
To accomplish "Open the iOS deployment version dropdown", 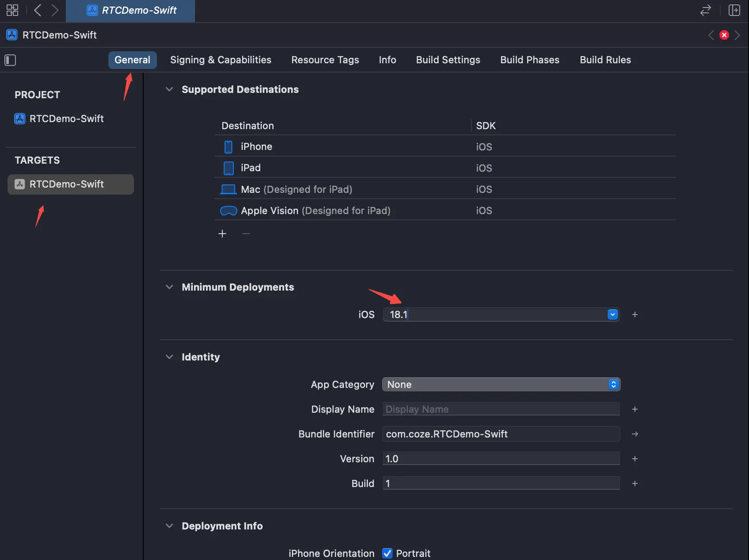I will [x=613, y=315].
